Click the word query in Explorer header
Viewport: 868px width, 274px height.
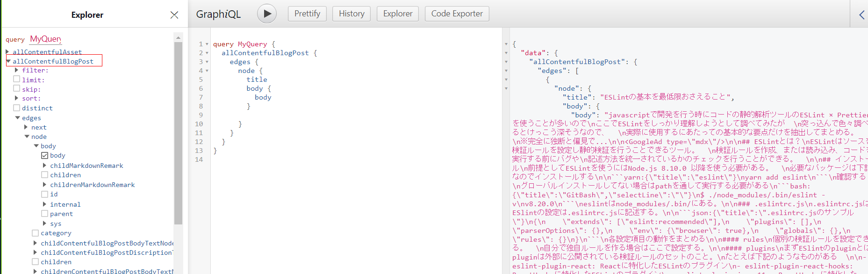pyautogui.click(x=15, y=40)
